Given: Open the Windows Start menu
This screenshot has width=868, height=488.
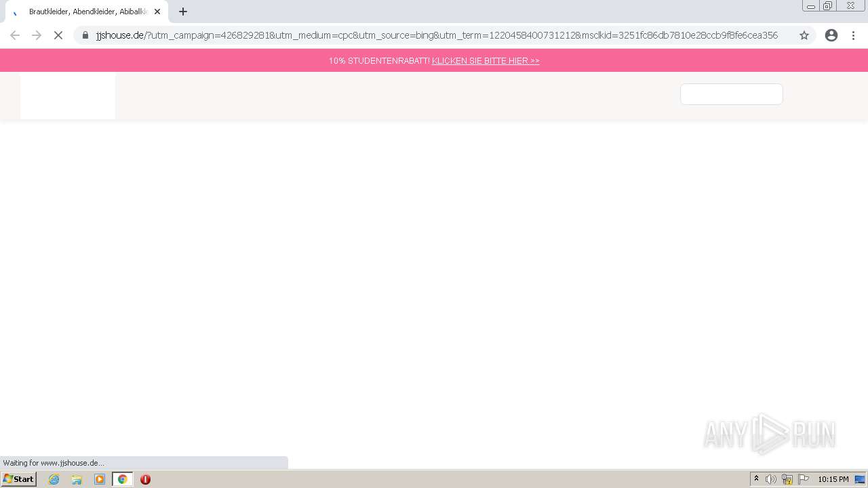Looking at the screenshot, I should click(x=19, y=479).
